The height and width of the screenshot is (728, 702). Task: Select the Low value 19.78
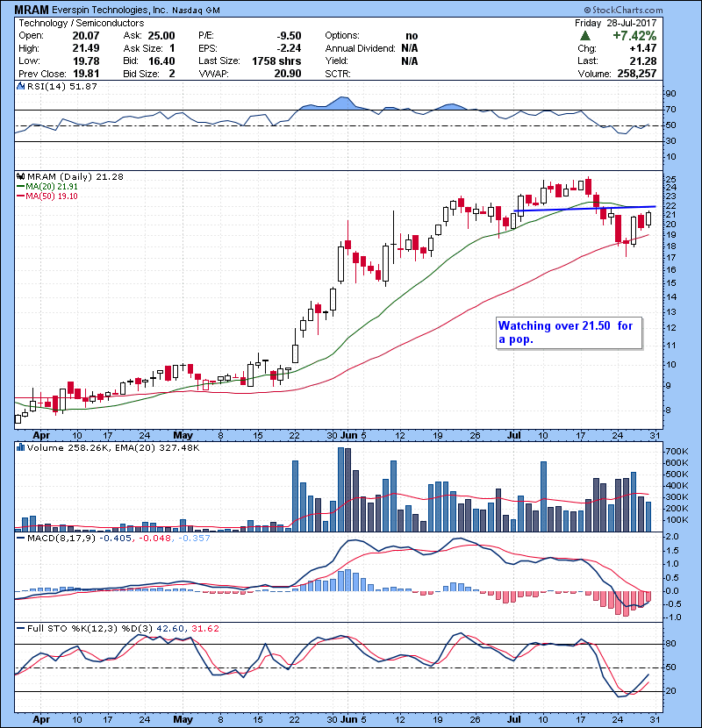click(85, 61)
